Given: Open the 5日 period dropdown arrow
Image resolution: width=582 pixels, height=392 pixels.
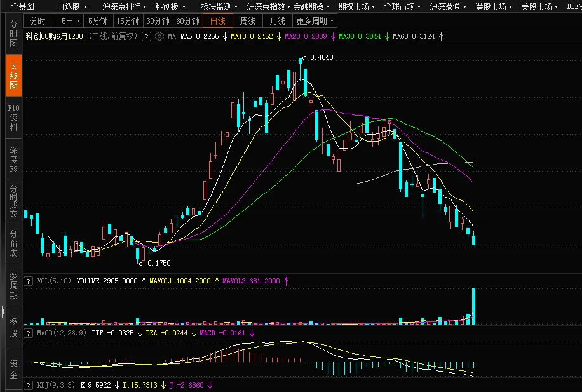Looking at the screenshot, I should coord(78,21).
